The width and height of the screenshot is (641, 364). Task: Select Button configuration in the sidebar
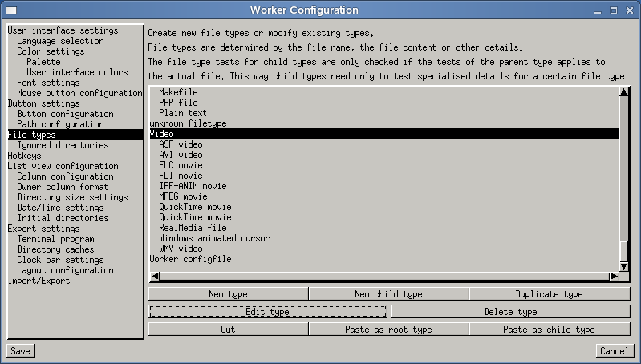pos(65,114)
